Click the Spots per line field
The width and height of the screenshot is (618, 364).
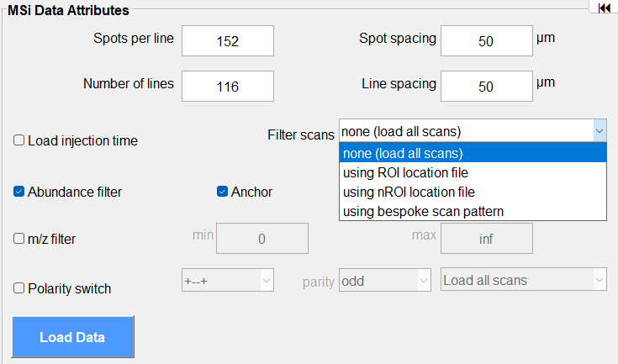click(x=227, y=40)
